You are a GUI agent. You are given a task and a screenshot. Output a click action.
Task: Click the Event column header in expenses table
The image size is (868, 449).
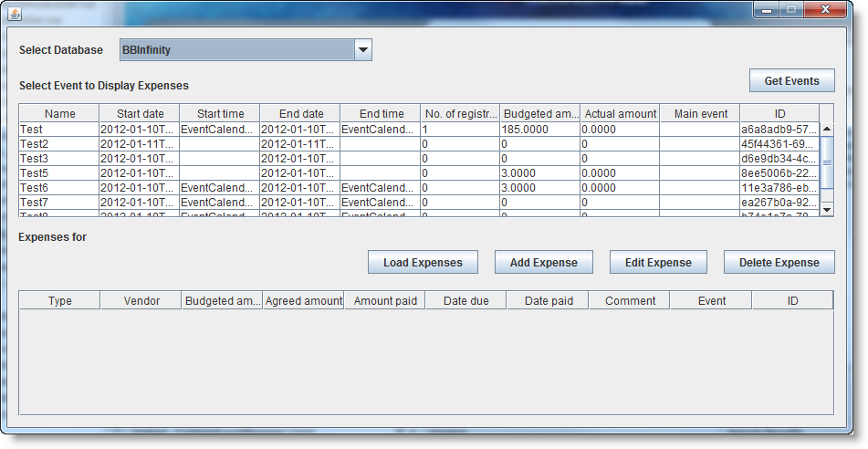pyautogui.click(x=711, y=300)
